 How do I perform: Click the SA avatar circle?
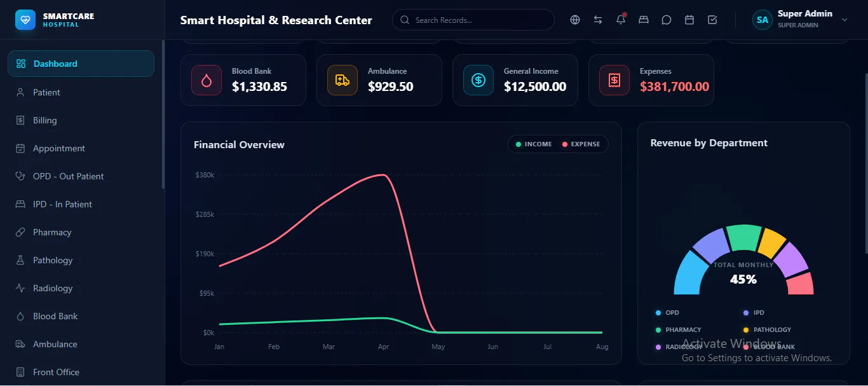[763, 20]
